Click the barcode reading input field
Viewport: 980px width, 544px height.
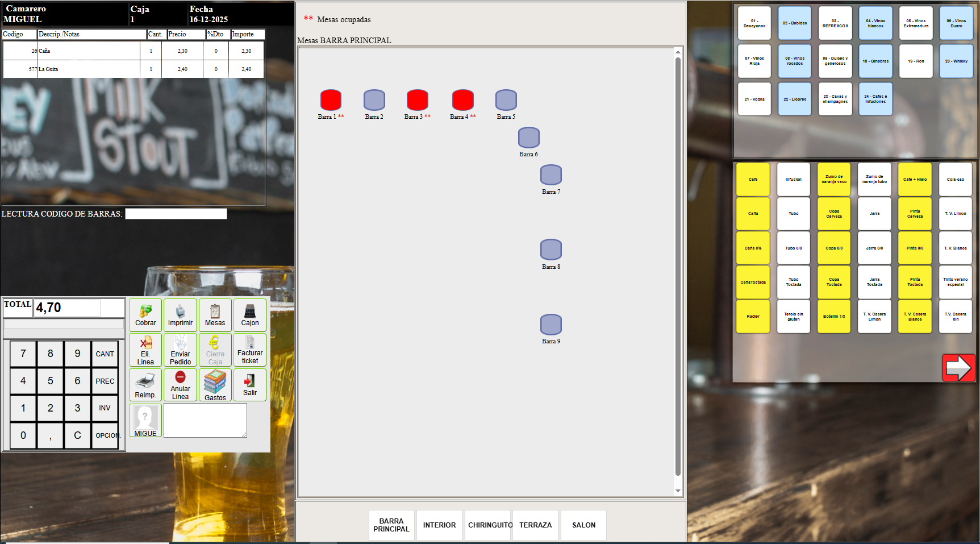tap(176, 214)
